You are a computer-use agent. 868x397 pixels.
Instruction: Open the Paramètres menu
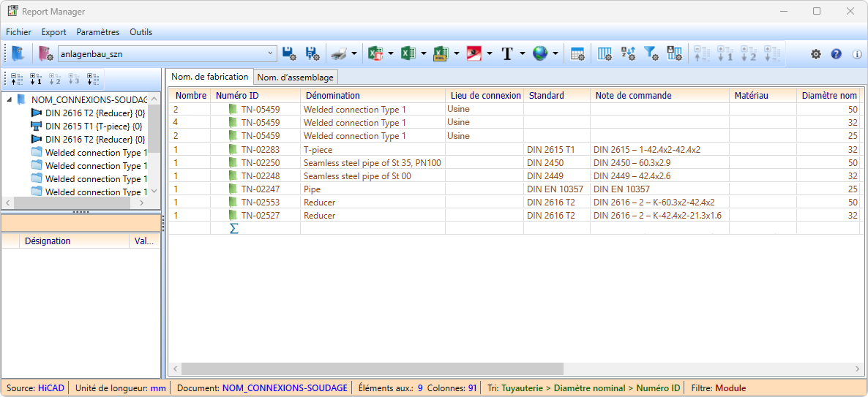(x=97, y=32)
